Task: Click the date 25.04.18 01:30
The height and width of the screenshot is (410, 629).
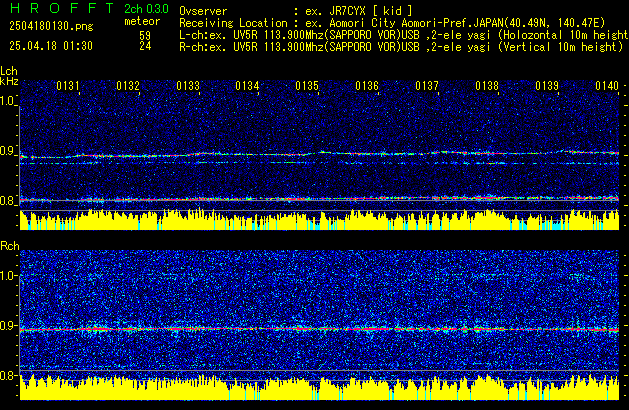Action: tap(51, 46)
